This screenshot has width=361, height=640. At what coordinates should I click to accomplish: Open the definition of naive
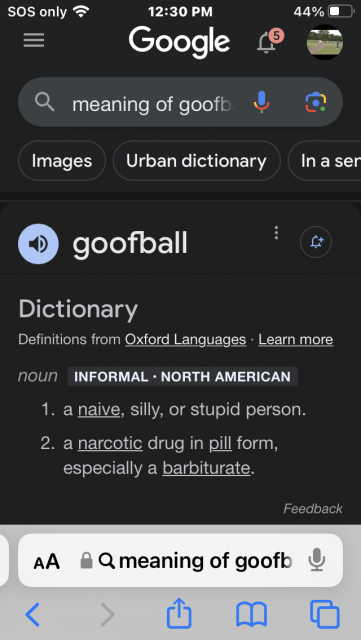click(99, 410)
